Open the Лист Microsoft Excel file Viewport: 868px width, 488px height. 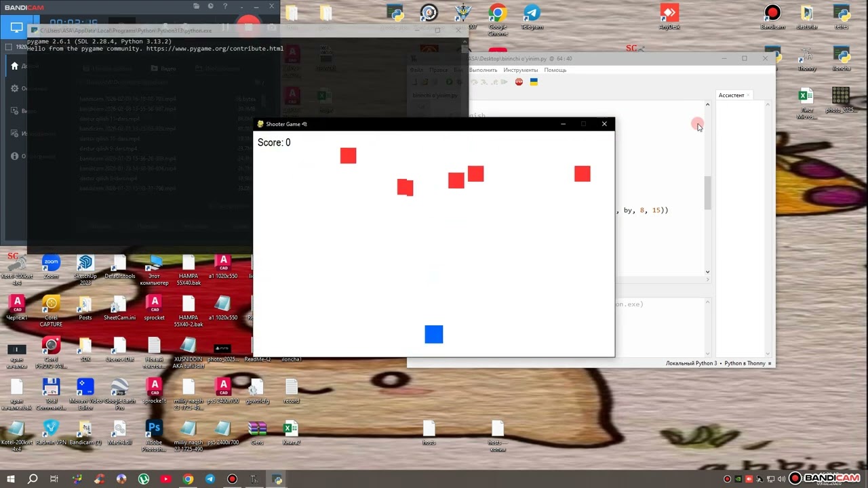pyautogui.click(x=806, y=103)
